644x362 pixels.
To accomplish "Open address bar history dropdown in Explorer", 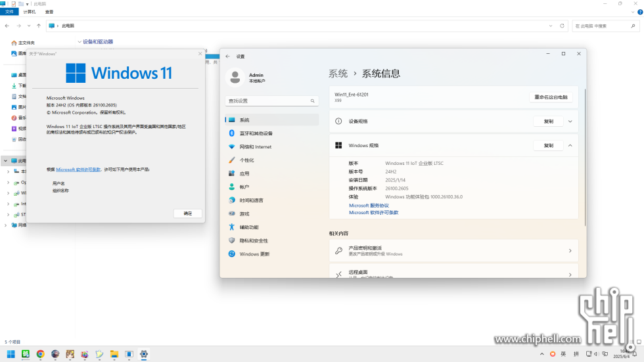I will coord(551,26).
